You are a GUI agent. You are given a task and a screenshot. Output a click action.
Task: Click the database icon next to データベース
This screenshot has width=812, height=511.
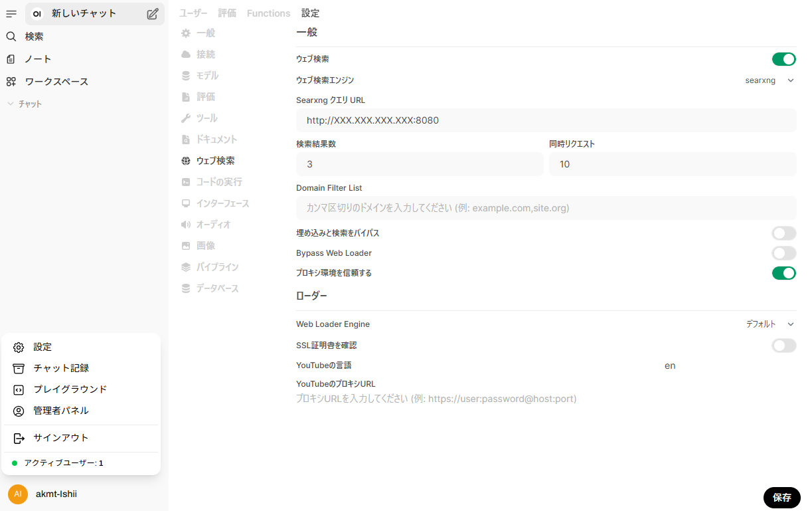coord(186,288)
